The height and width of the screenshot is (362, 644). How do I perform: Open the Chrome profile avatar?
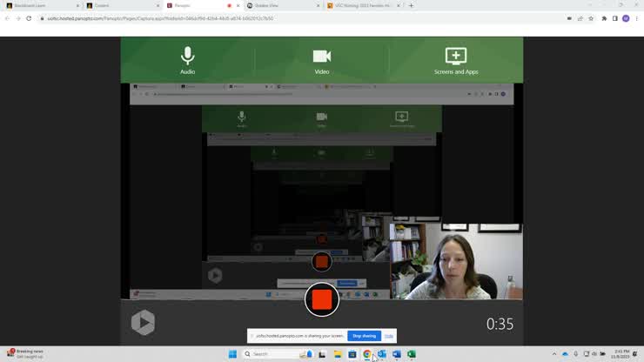click(x=626, y=18)
